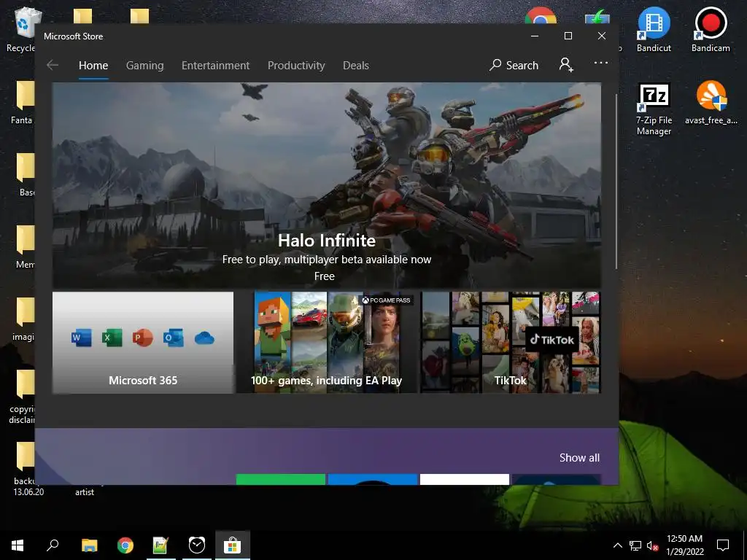Open the TikTok app tile
747x560 pixels.
(x=510, y=343)
